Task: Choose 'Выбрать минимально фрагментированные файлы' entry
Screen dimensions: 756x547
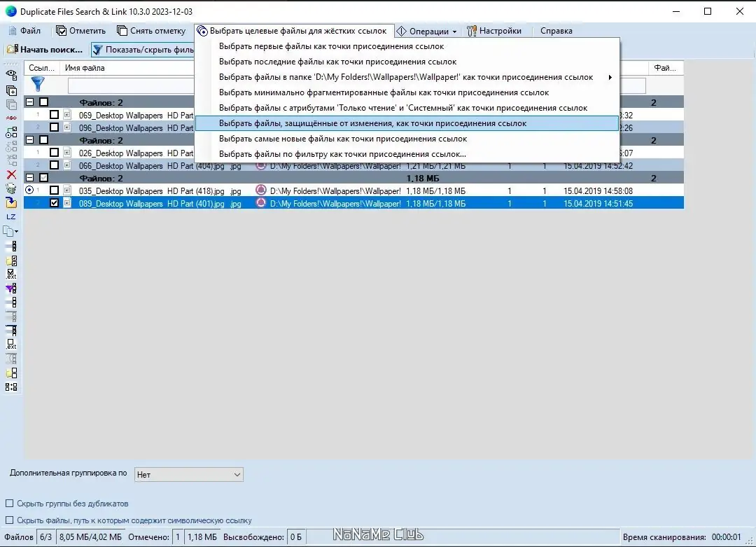Action: pos(407,92)
